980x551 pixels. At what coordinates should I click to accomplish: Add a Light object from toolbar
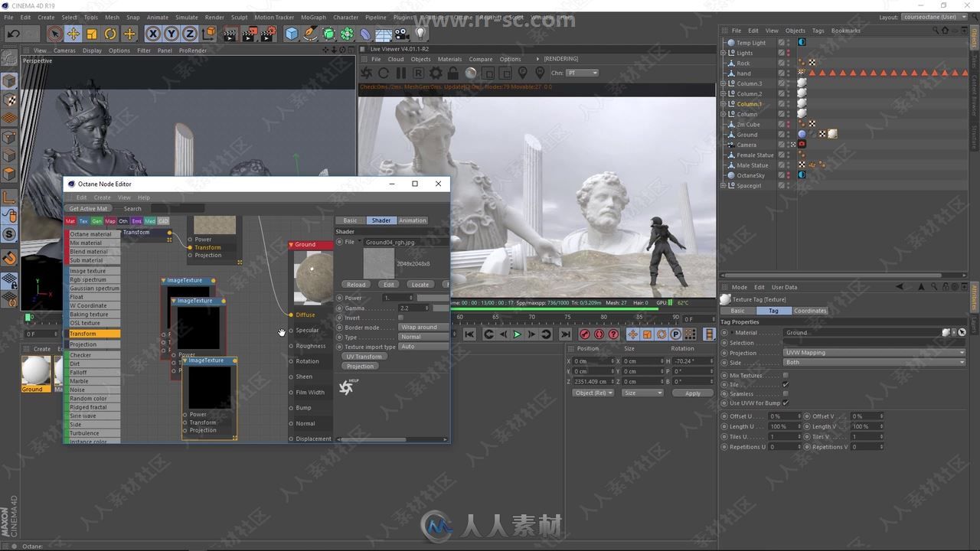420,34
